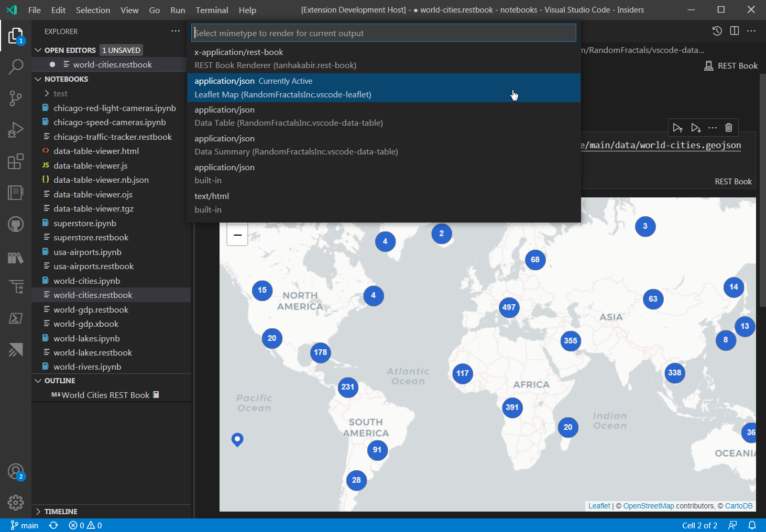766x532 pixels.
Task: Open the Accounts menu icon
Action: coord(16,472)
